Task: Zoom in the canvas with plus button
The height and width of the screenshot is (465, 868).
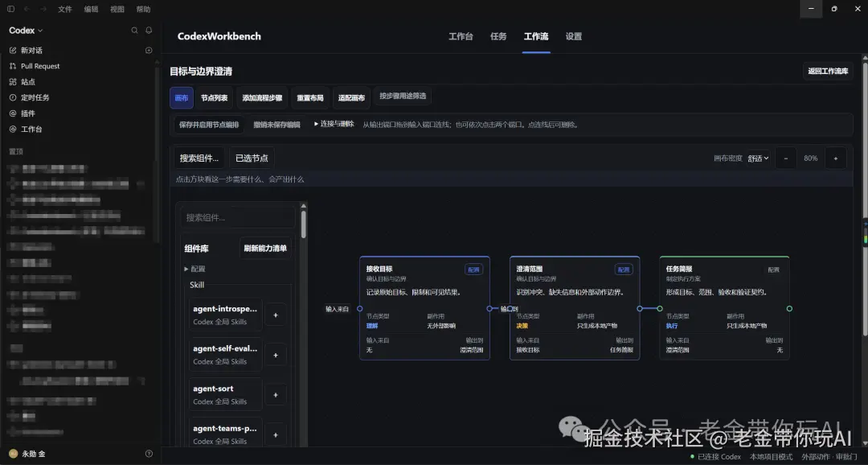Action: [835, 158]
